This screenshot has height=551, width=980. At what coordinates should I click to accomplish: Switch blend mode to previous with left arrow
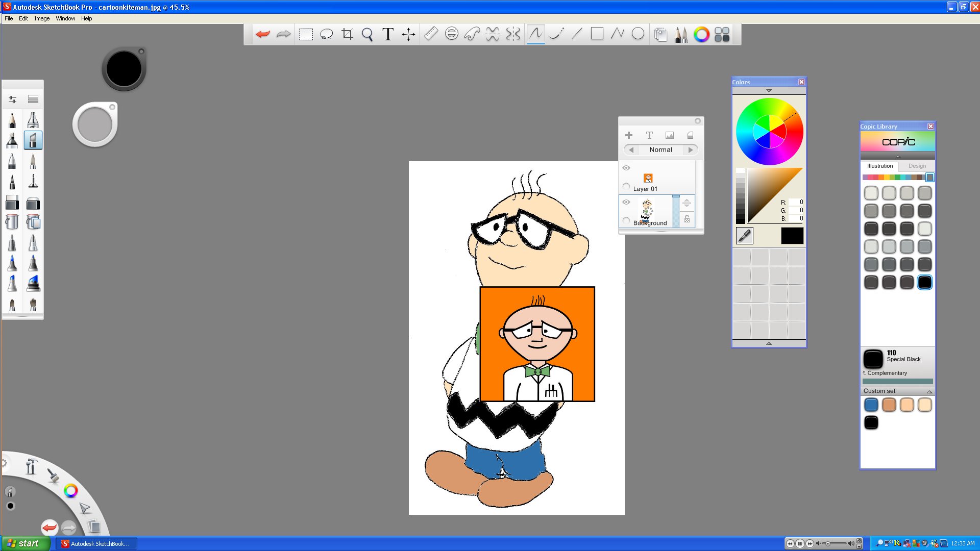coord(631,150)
